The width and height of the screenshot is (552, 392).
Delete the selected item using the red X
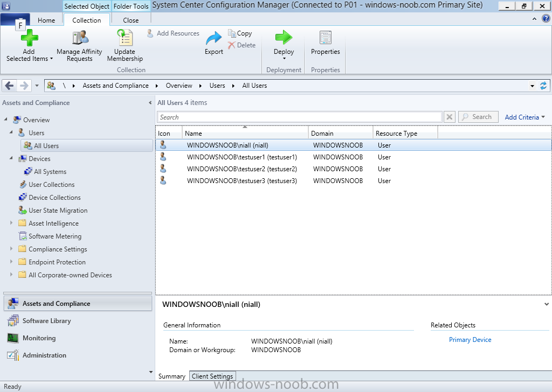pos(241,45)
